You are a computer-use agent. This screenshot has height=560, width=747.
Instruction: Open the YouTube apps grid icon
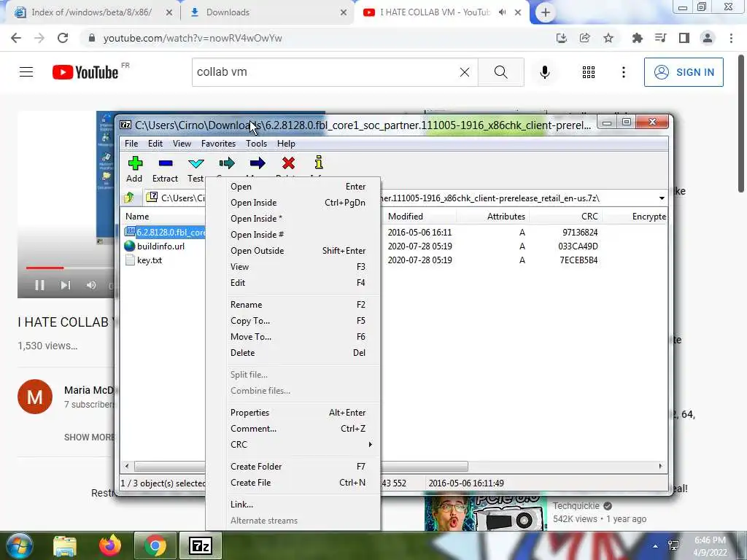coord(589,72)
